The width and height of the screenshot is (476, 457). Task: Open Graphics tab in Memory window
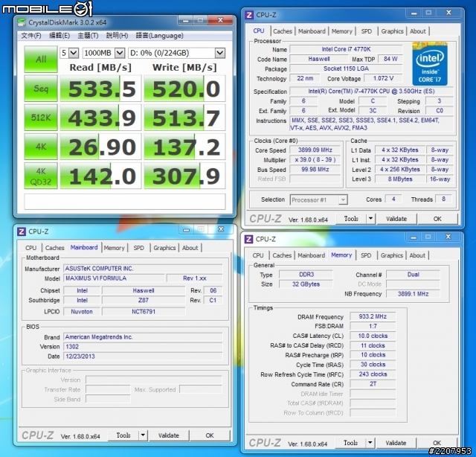(x=392, y=255)
